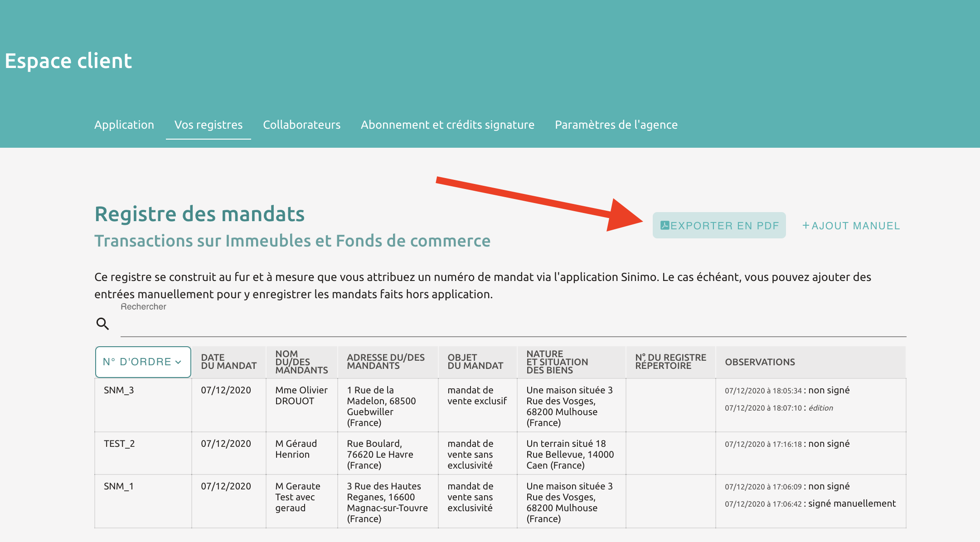Click the Objet du mandat column header
The height and width of the screenshot is (542, 980).
[x=475, y=362]
